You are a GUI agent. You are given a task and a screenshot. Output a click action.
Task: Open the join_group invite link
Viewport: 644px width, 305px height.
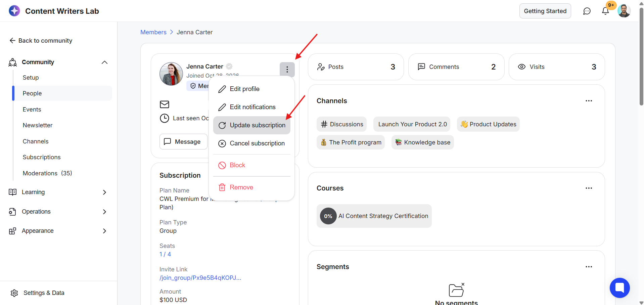click(x=200, y=278)
